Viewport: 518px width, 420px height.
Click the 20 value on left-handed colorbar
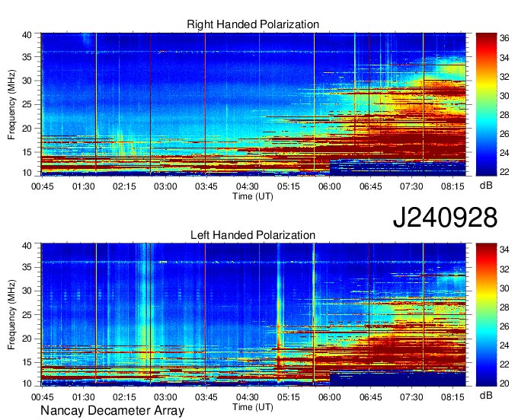tap(504, 383)
